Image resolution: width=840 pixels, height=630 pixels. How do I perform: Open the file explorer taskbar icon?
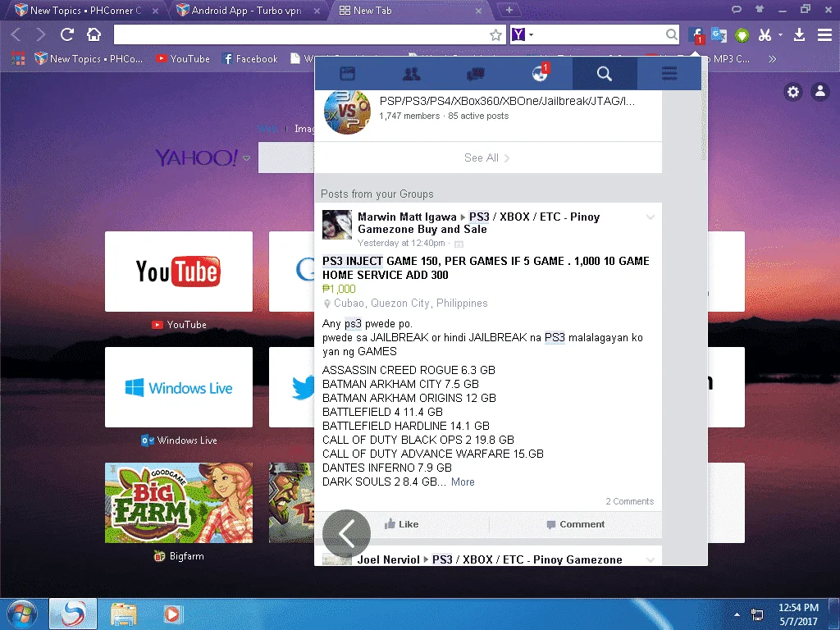coord(124,614)
